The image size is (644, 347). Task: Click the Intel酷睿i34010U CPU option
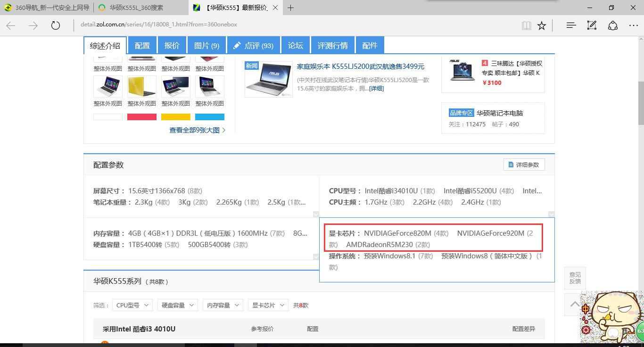391,191
